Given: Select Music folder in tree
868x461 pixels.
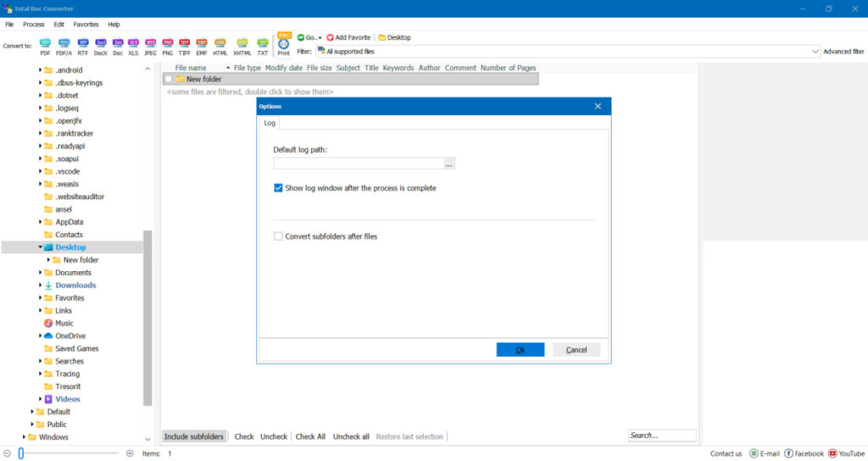Looking at the screenshot, I should 64,323.
